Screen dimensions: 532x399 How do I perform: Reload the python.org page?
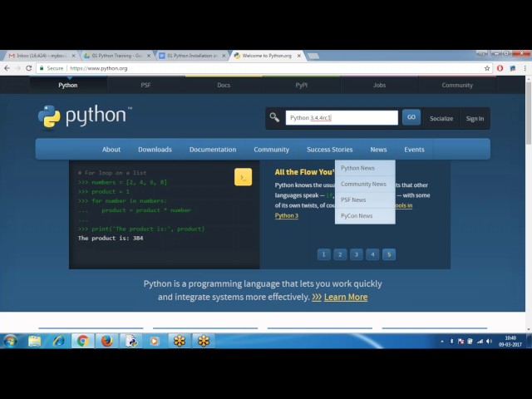[x=29, y=68]
